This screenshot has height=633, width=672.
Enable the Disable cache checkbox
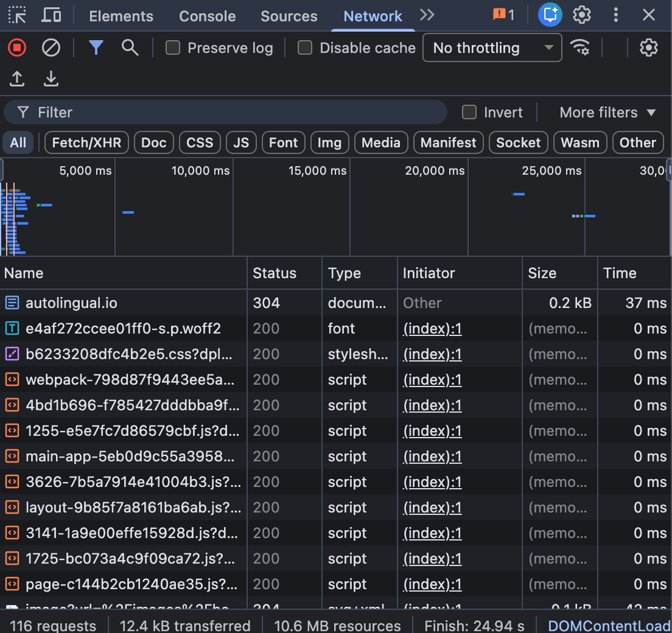point(305,47)
